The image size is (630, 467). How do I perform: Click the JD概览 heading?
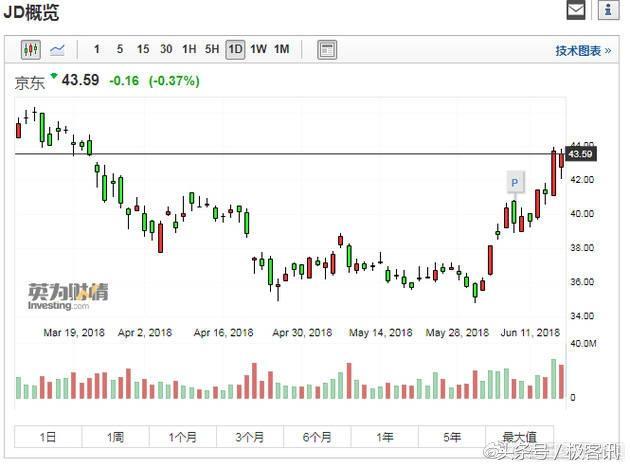pyautogui.click(x=31, y=12)
